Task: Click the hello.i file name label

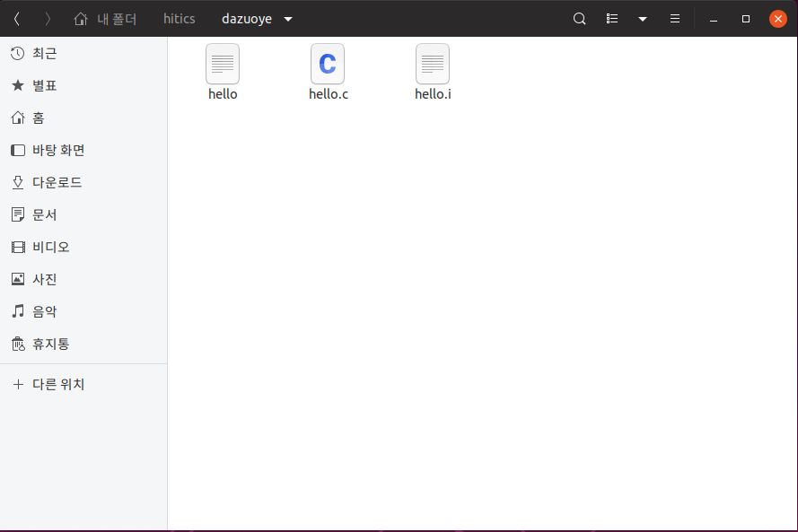Action: click(433, 94)
